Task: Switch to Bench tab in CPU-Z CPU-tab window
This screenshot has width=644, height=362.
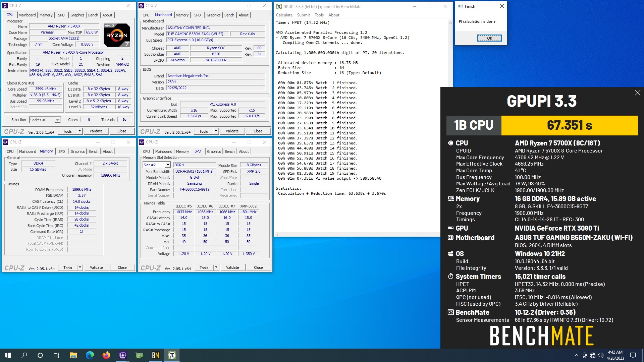Action: (93, 15)
